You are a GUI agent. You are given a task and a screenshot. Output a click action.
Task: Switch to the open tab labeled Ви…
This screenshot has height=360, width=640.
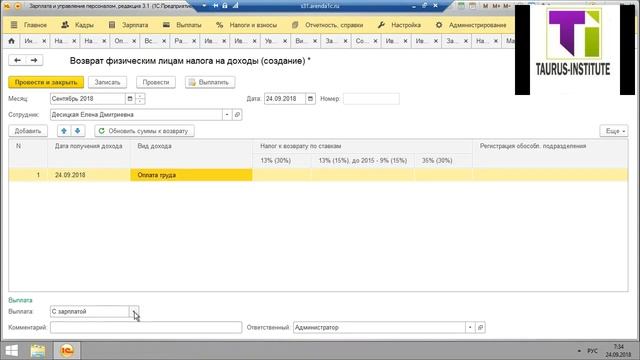(x=299, y=41)
